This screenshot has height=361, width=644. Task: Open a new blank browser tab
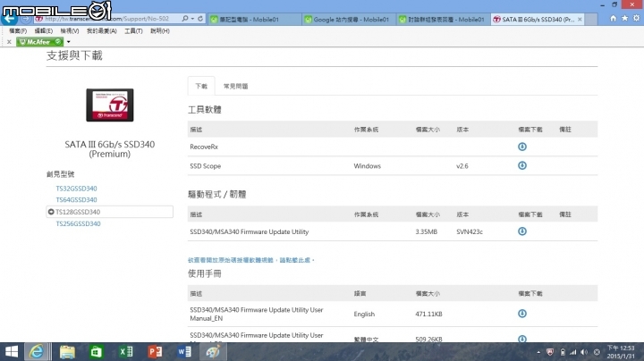591,20
